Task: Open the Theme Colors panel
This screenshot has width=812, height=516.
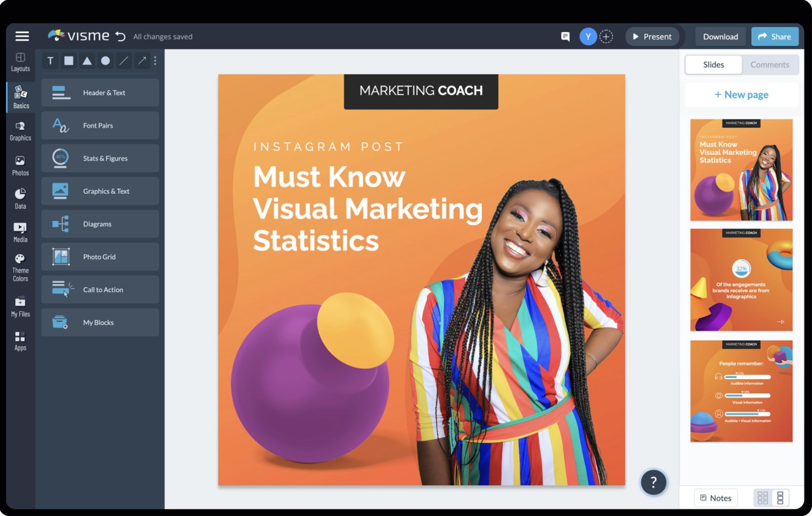Action: click(20, 268)
